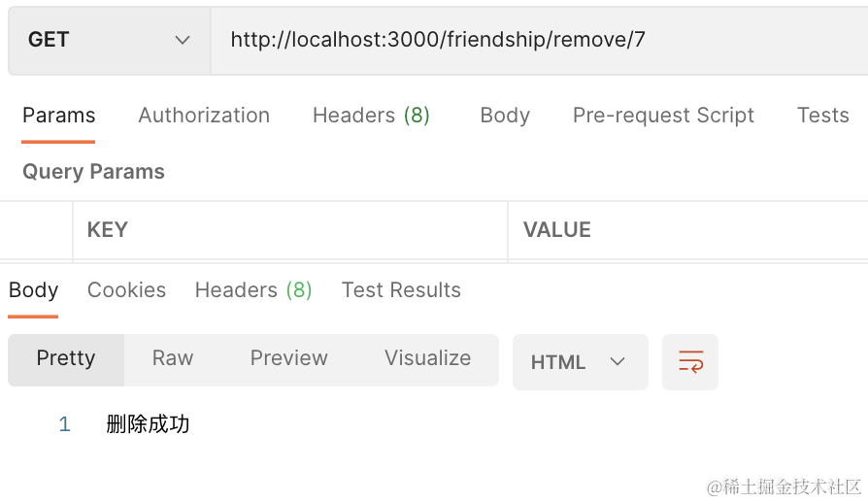This screenshot has height=503, width=868.
Task: Click the response line containing 删除成功
Action: [148, 424]
